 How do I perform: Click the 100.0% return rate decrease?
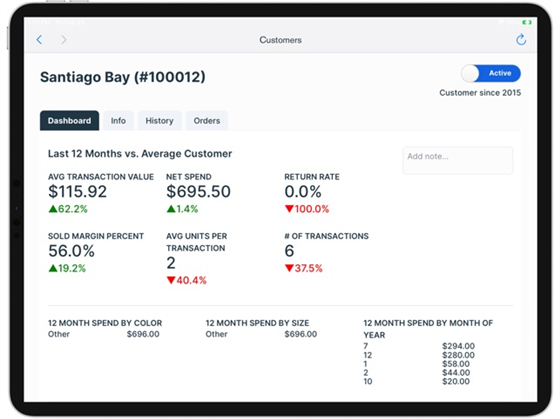(x=307, y=209)
